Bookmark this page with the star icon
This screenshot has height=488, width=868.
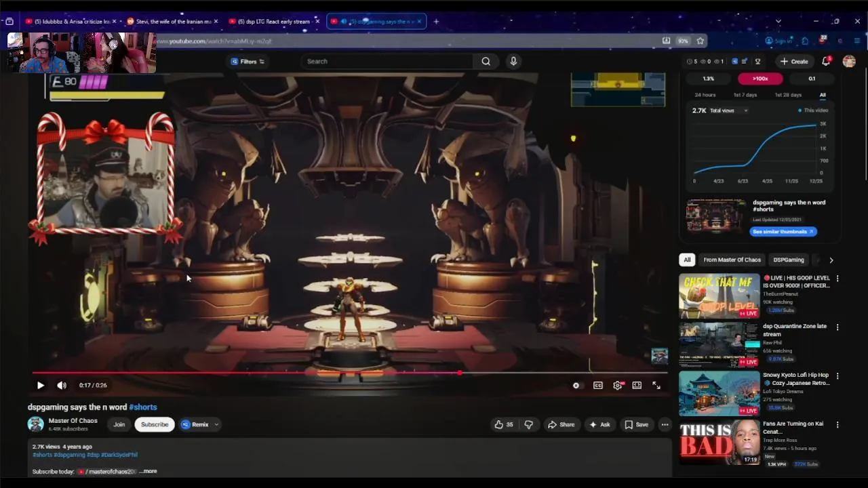coord(700,41)
